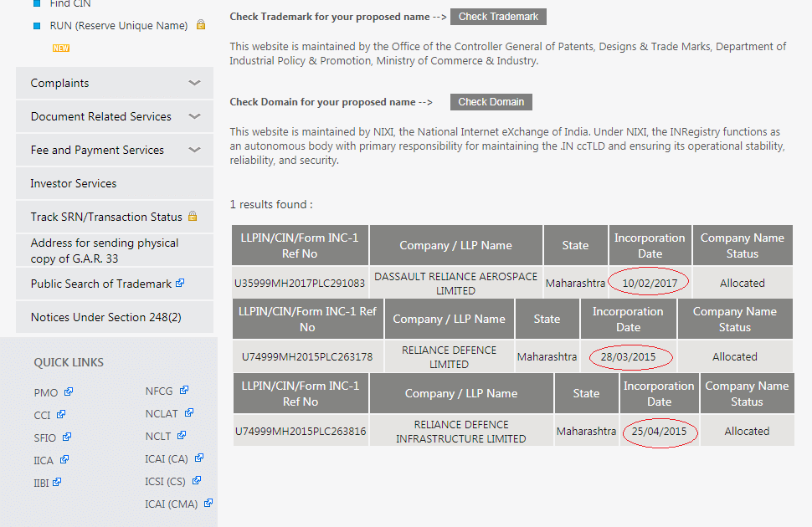The height and width of the screenshot is (527, 812).
Task: Select the RELIANCE DEFENCE LIMITED company name cell
Action: point(449,356)
